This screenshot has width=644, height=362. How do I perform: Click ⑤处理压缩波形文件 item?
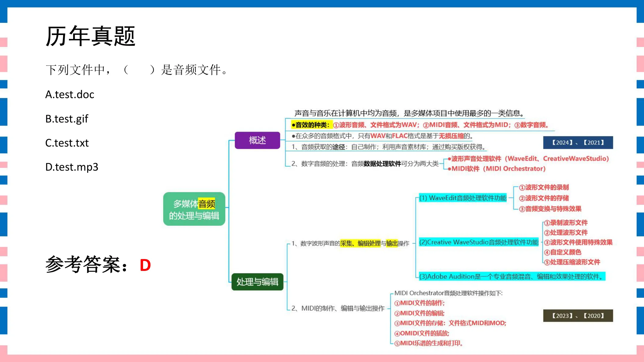click(572, 262)
